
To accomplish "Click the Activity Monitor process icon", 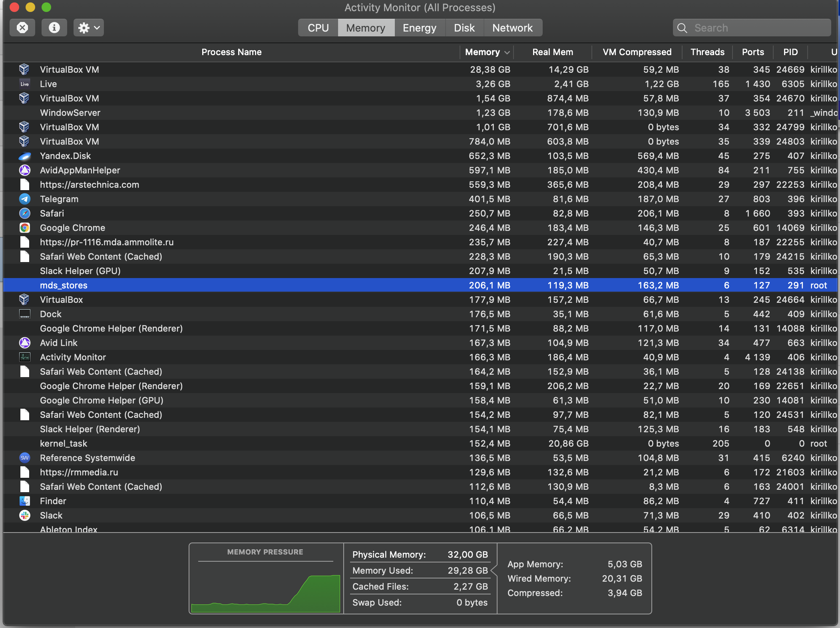I will pos(24,357).
